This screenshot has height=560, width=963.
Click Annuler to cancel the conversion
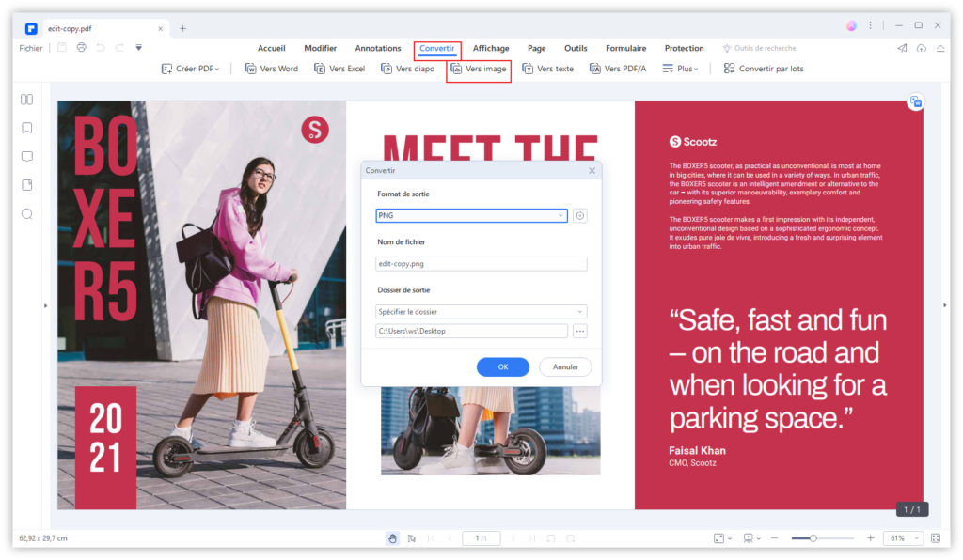565,367
